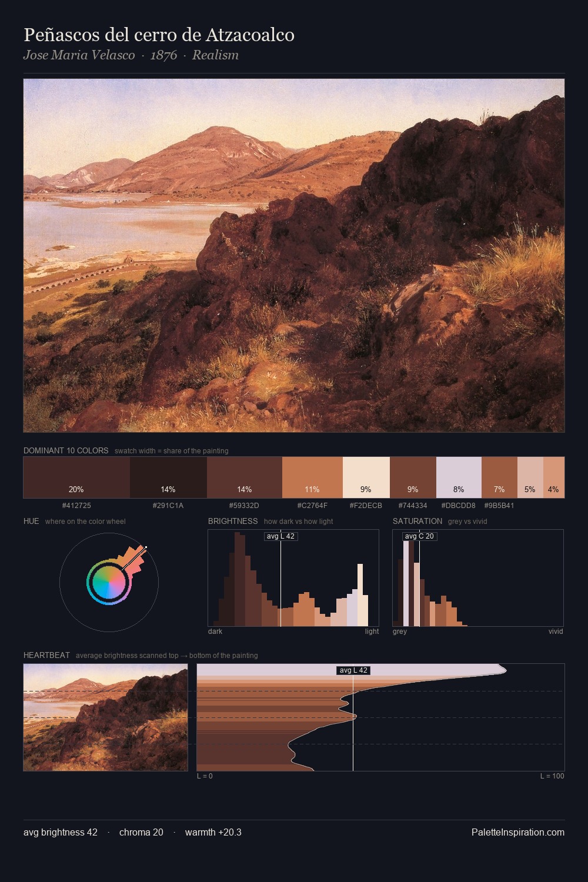Select the first 14% near-black swatch
Viewport: 588px width, 882px height.
[x=168, y=477]
